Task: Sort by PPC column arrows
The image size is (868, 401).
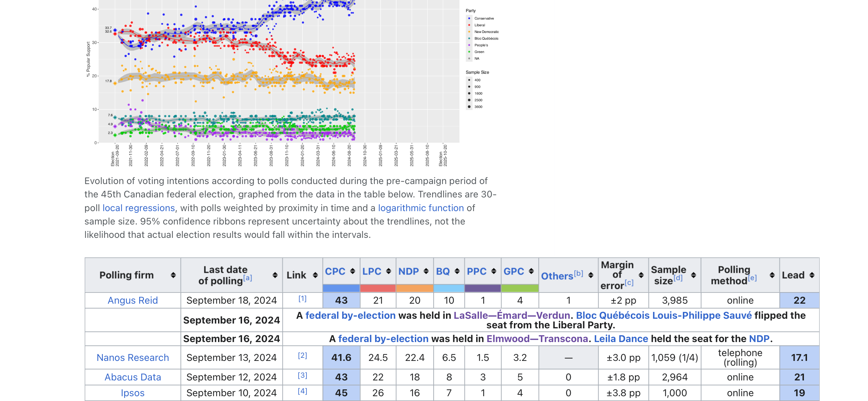Action: coord(494,271)
